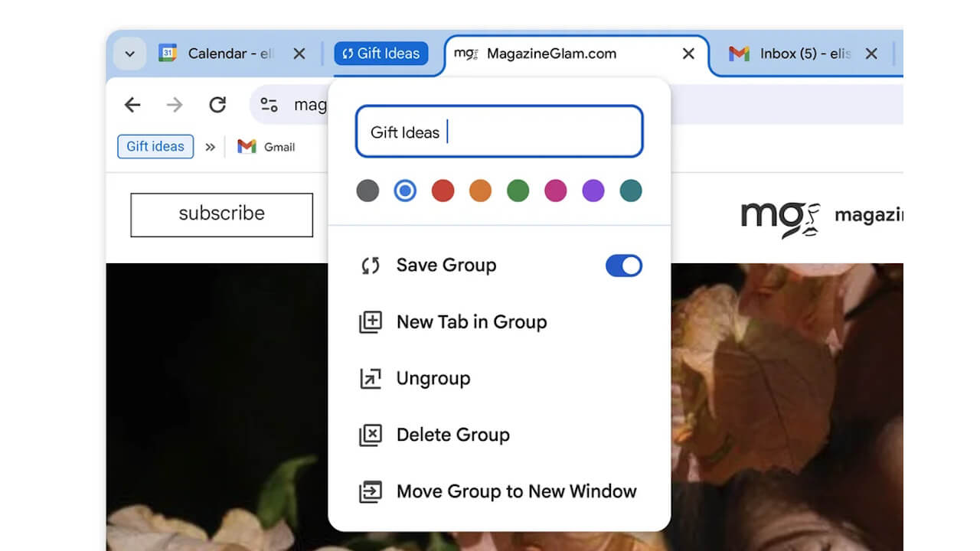Open the Gift ideas bookmark
Image resolution: width=980 pixels, height=551 pixels.
point(155,146)
